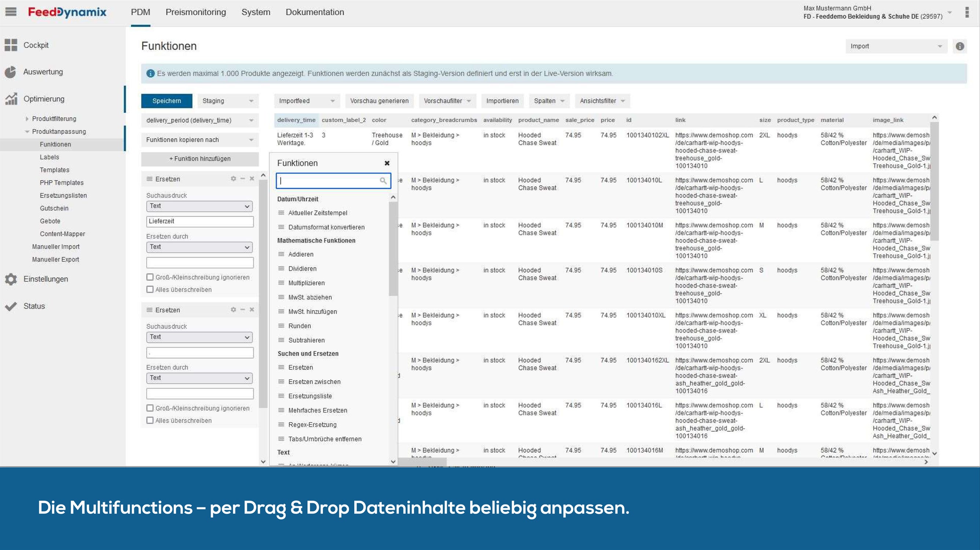The image size is (980, 550).
Task: Toggle second Alles überschreiben checkbox
Action: coord(150,420)
